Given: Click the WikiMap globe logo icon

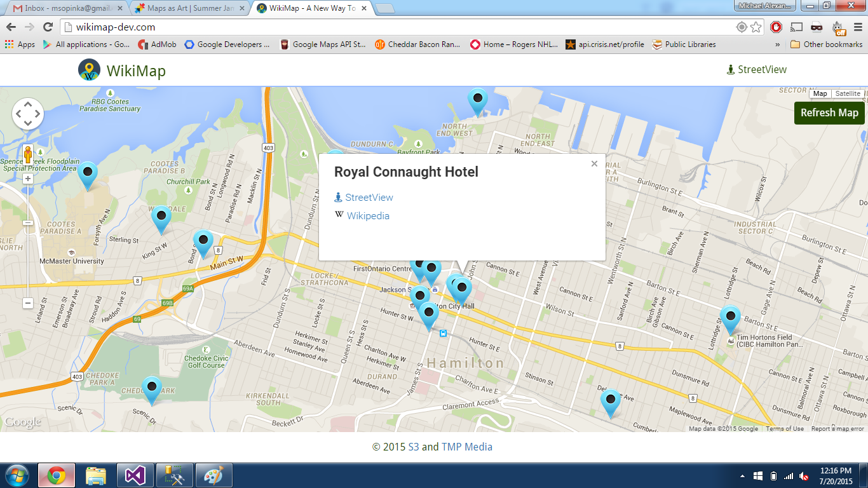Looking at the screenshot, I should (89, 70).
